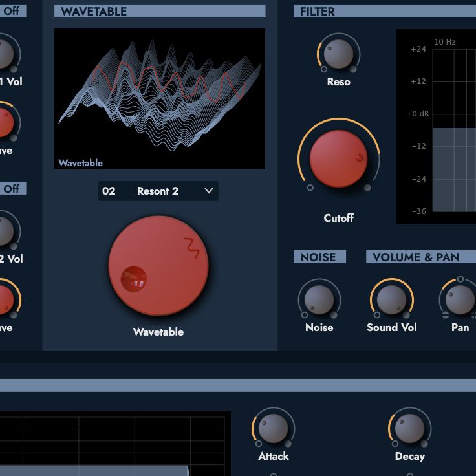Click the '10 Hz' frequency label
This screenshot has width=476, height=476.
tap(445, 42)
